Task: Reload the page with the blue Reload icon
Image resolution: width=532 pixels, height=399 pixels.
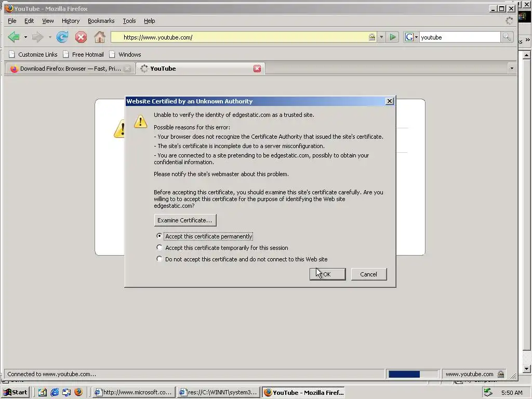Action: tap(62, 37)
